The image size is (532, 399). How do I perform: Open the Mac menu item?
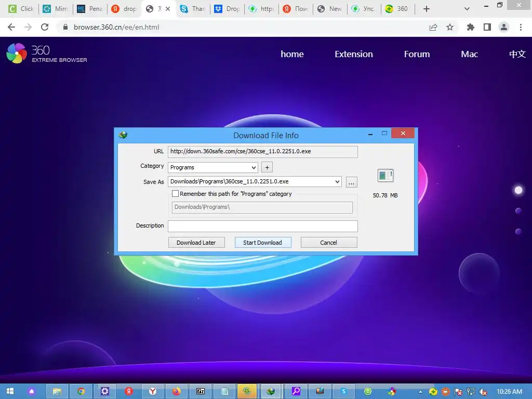[469, 54]
